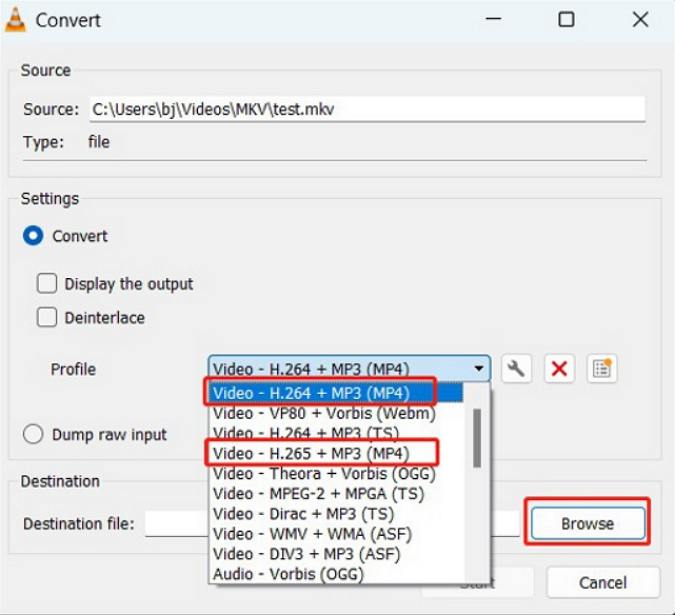Open the edit selected profile wrench icon
The width and height of the screenshot is (675, 615).
516,369
